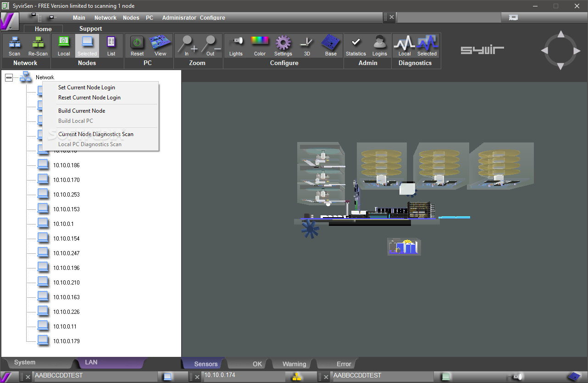Open the Lights configuration
588x383 pixels.
point(236,46)
